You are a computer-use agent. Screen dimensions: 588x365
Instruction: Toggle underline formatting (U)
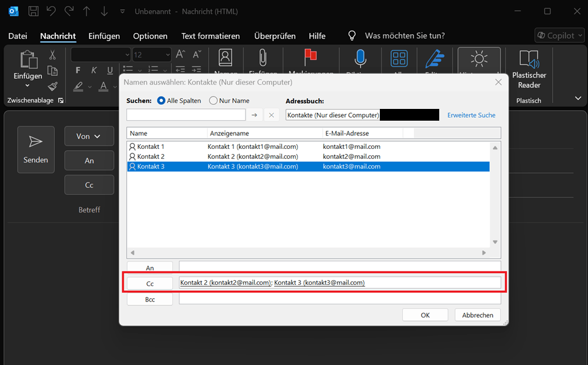click(x=110, y=70)
